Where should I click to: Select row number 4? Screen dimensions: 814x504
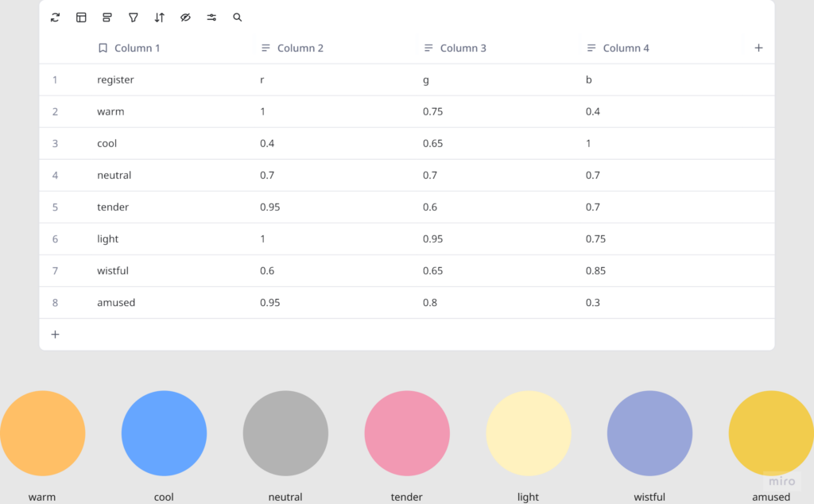[x=55, y=176]
